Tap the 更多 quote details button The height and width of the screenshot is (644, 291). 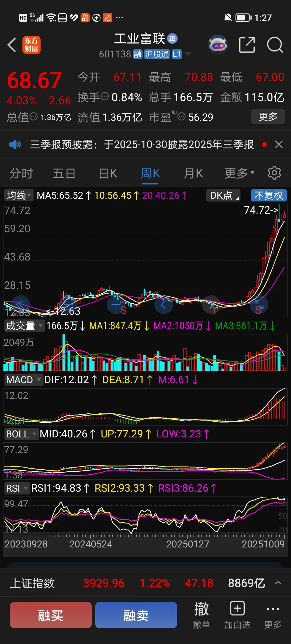point(268,117)
